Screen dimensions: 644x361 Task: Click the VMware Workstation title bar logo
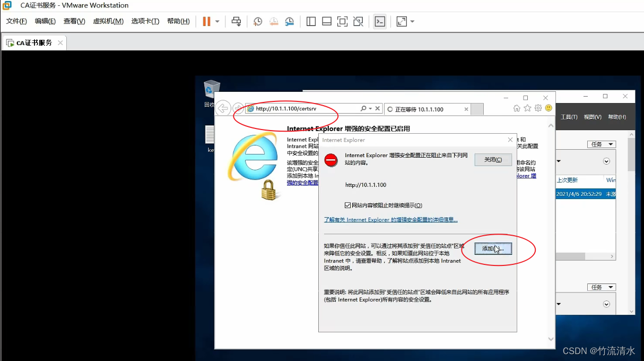(7, 5)
